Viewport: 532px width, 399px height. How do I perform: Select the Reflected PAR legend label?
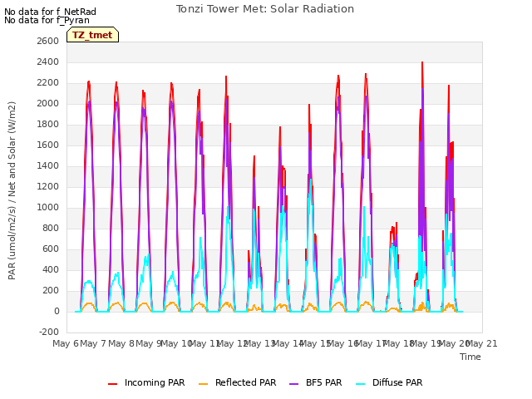point(246,382)
